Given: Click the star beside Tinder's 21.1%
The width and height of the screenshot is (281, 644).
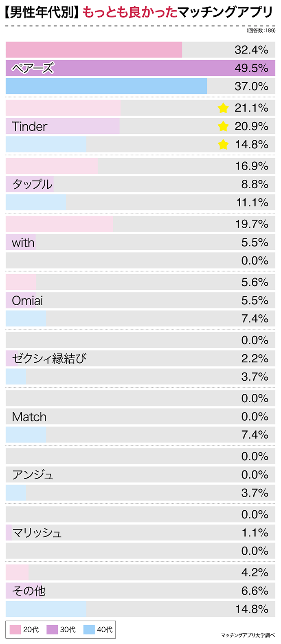Looking at the screenshot, I should click(x=223, y=108).
